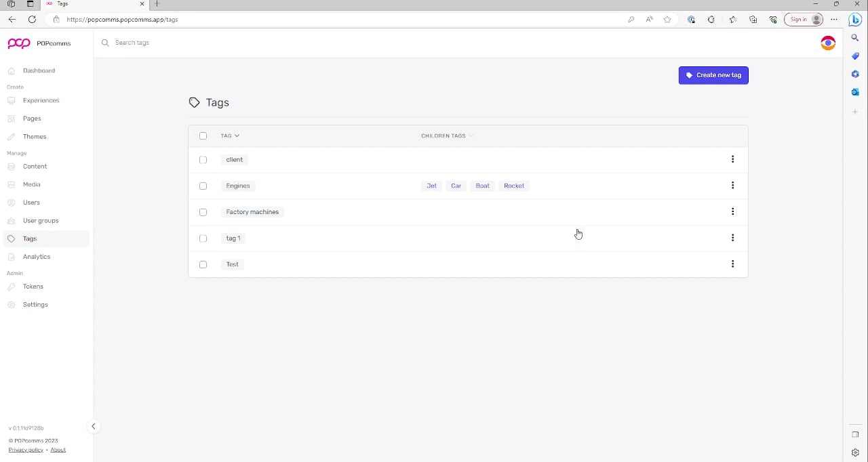This screenshot has width=868, height=462.
Task: Go to Pages in the sidebar
Action: pyautogui.click(x=32, y=119)
